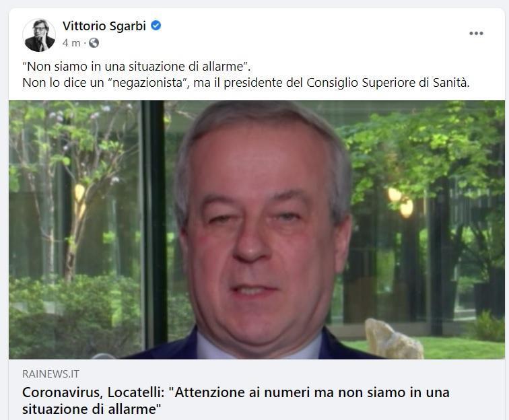Open Vittorio Sgarbi's round profile picture
Screen dimensions: 509x420
pyautogui.click(x=39, y=35)
